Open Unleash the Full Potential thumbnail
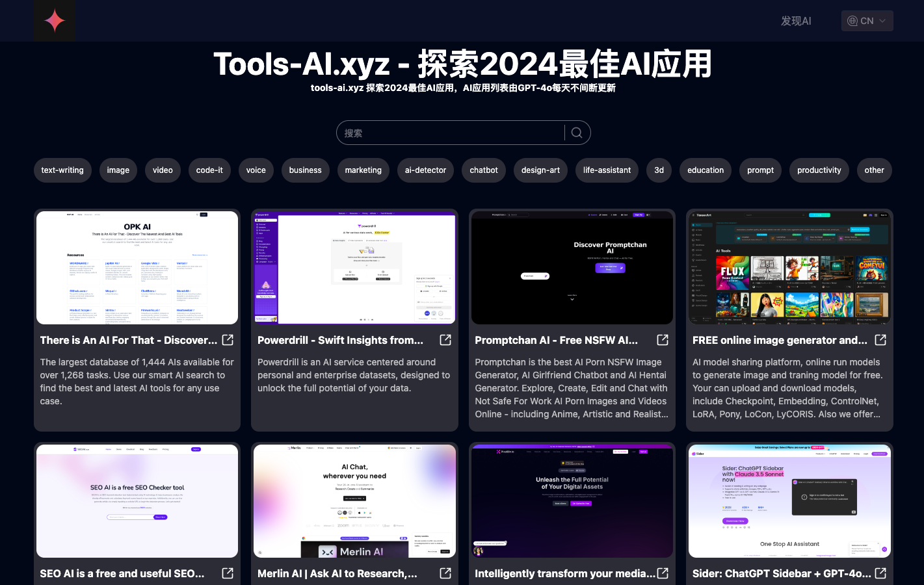The image size is (924, 585). 572,501
